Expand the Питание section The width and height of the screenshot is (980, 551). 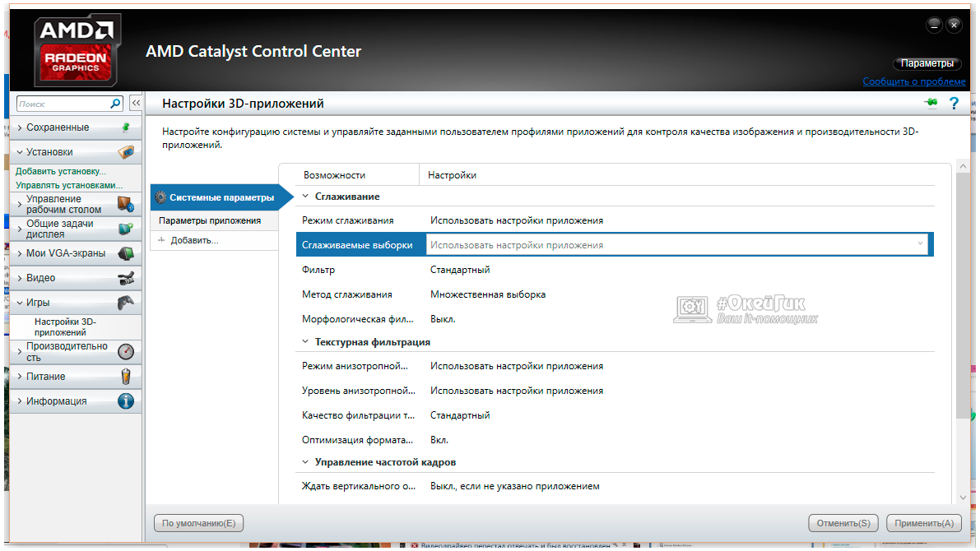coord(20,376)
